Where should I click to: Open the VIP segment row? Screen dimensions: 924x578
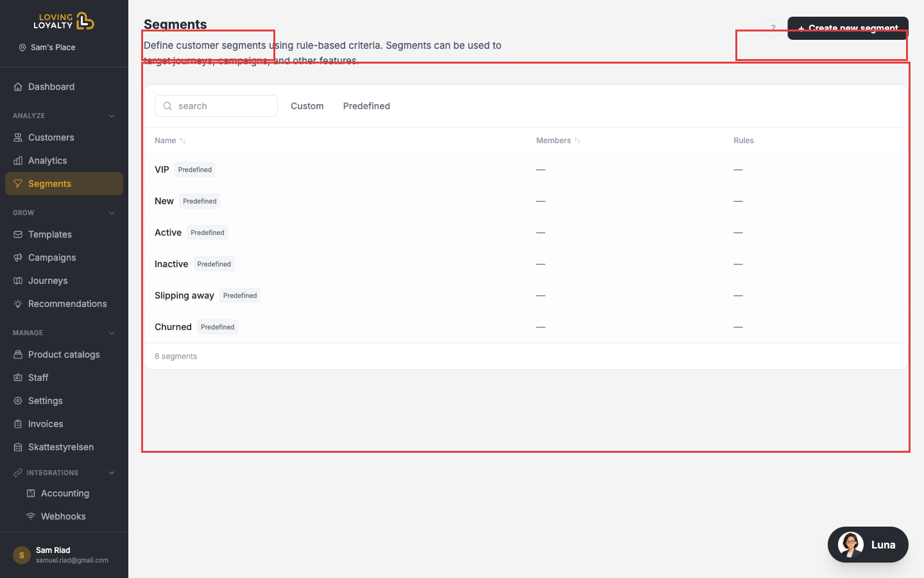click(x=526, y=170)
